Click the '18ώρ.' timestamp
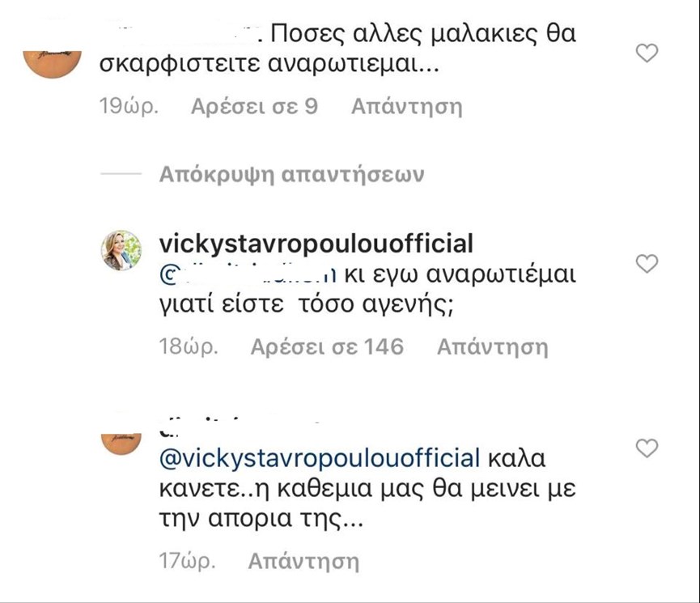This screenshot has height=603, width=700. coord(189,347)
